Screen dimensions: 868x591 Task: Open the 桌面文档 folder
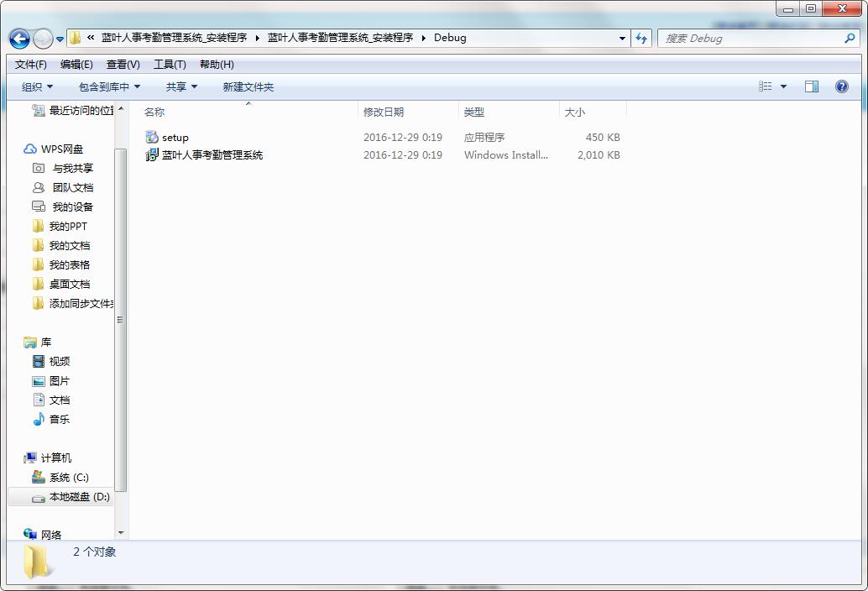pos(61,285)
